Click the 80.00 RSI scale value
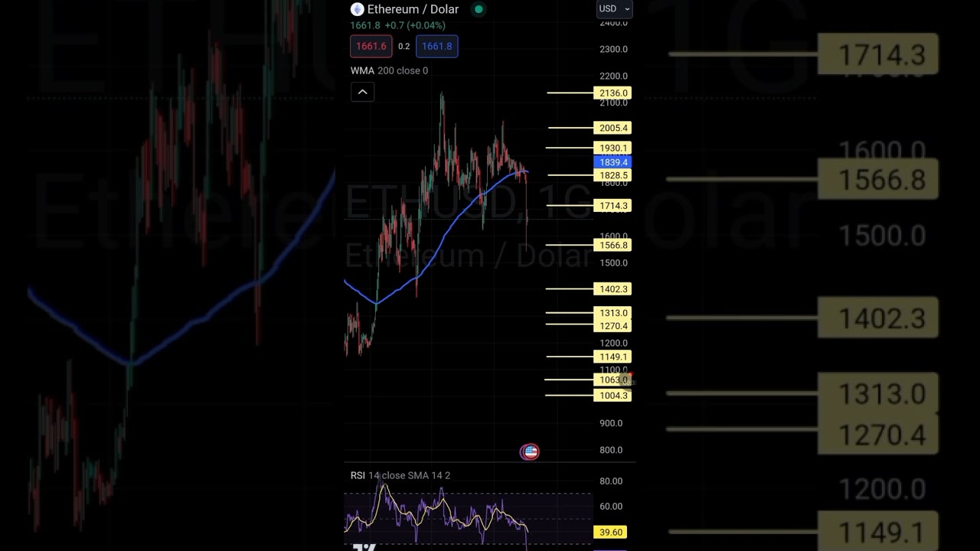 (611, 481)
